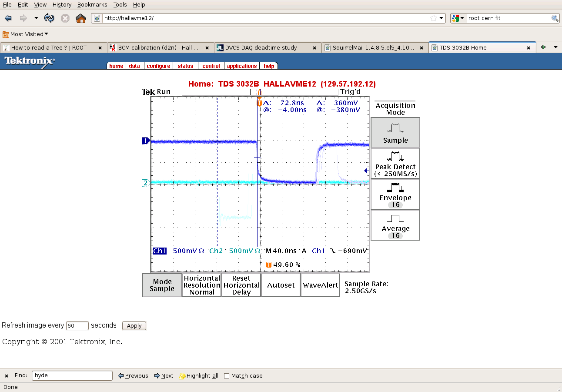Open the Tools menu
This screenshot has width=562, height=392.
click(x=120, y=4)
